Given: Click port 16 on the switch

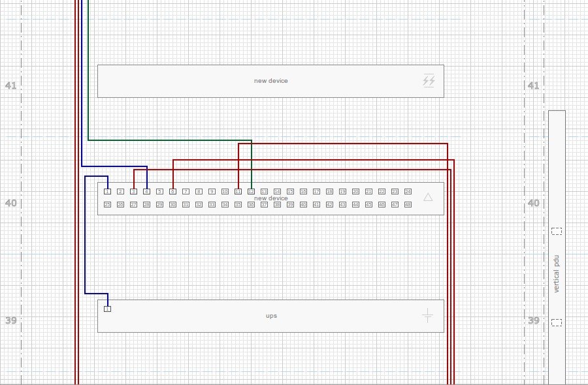Looking at the screenshot, I should [303, 191].
